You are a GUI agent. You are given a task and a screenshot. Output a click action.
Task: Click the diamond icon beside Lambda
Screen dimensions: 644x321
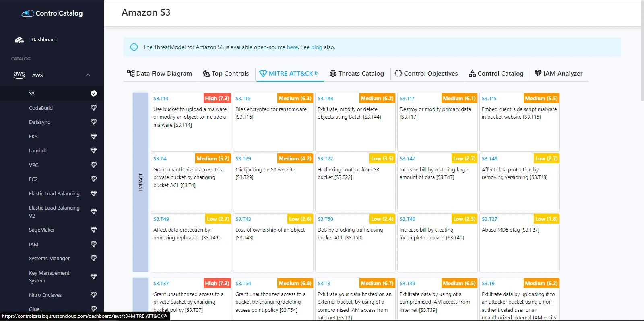[94, 150]
